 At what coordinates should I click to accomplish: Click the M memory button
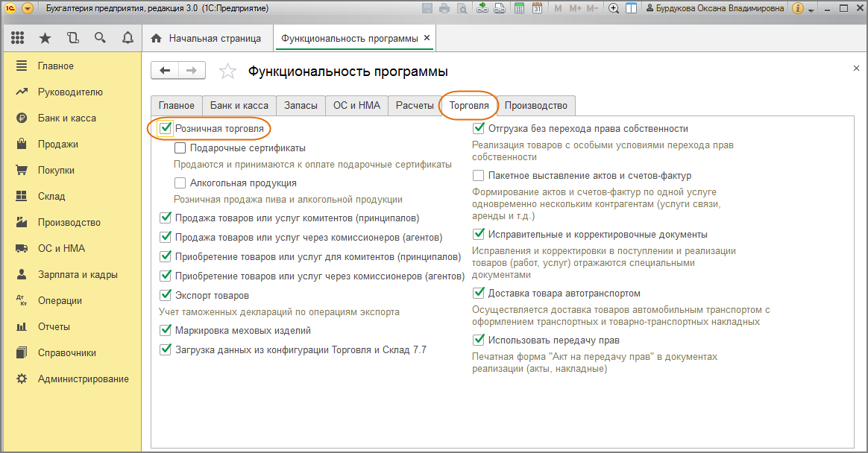coord(558,8)
